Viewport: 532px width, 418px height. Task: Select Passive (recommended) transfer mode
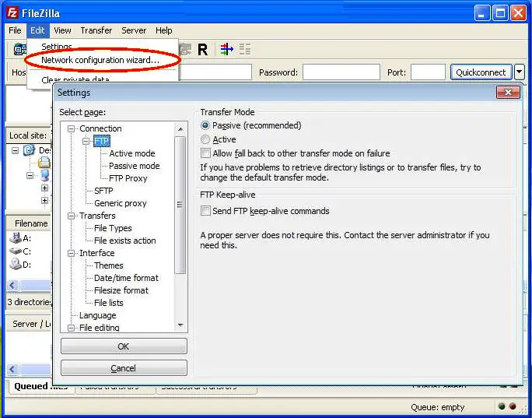tap(205, 125)
